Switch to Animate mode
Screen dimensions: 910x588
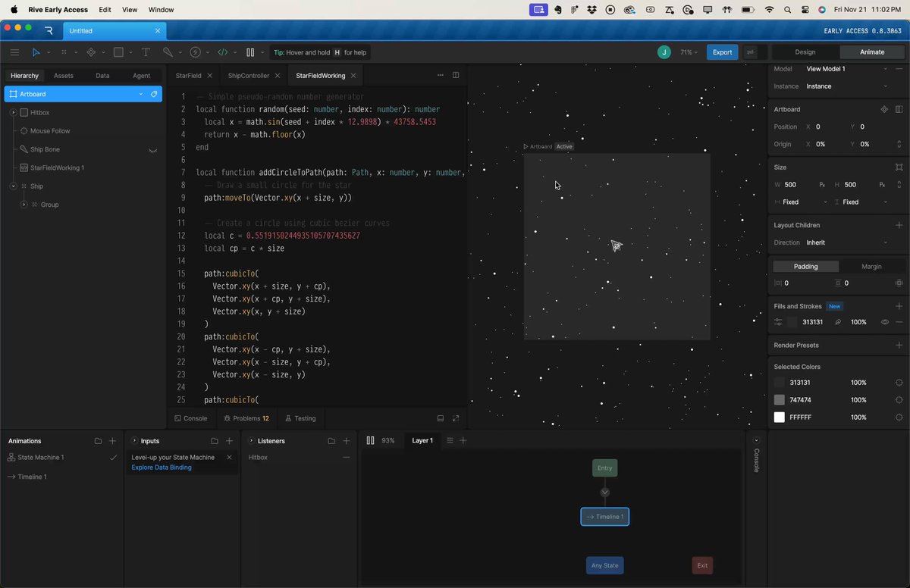872,52
